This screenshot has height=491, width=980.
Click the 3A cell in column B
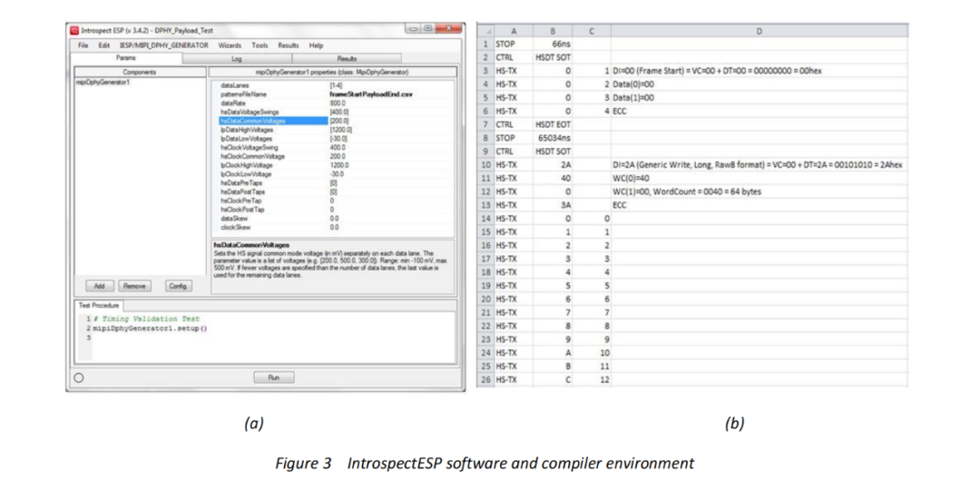tap(553, 205)
